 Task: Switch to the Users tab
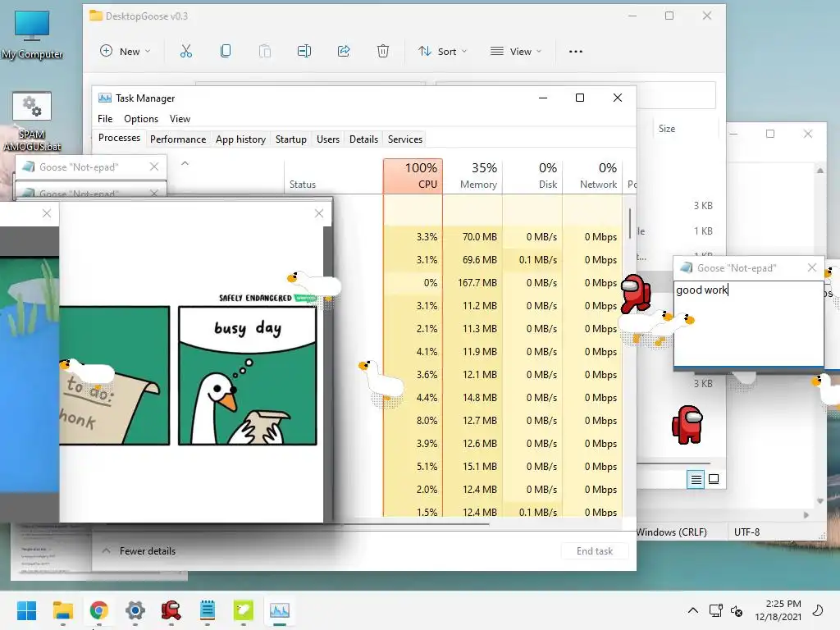328,139
